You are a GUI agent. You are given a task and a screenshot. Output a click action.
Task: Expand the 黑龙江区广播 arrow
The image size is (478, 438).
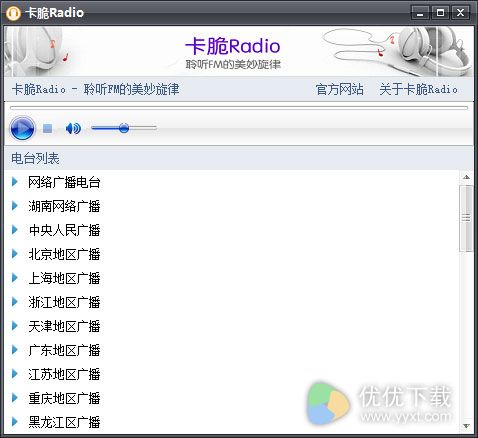15,422
